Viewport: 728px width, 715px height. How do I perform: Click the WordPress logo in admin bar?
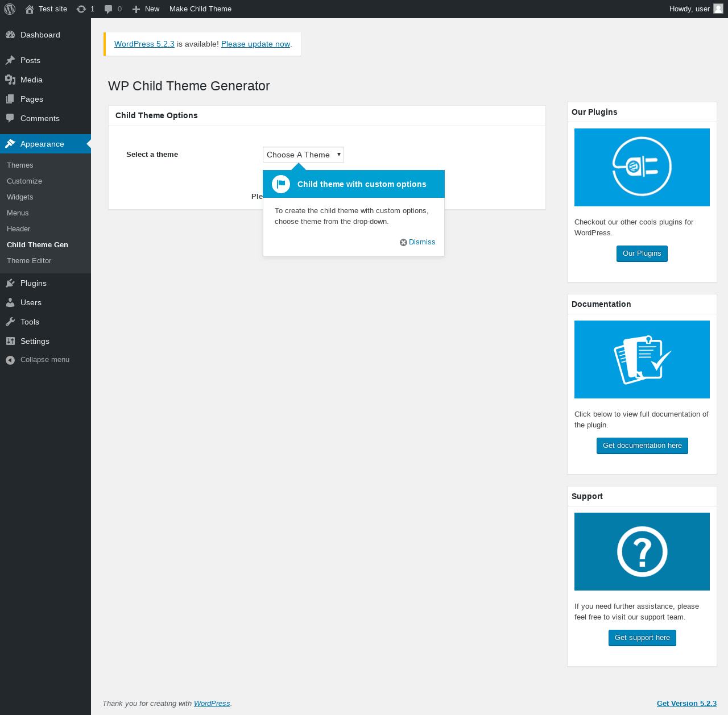point(10,9)
